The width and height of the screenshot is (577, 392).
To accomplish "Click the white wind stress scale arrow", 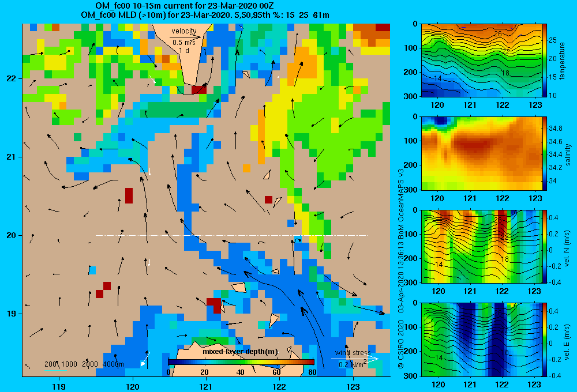I will point(355,359).
